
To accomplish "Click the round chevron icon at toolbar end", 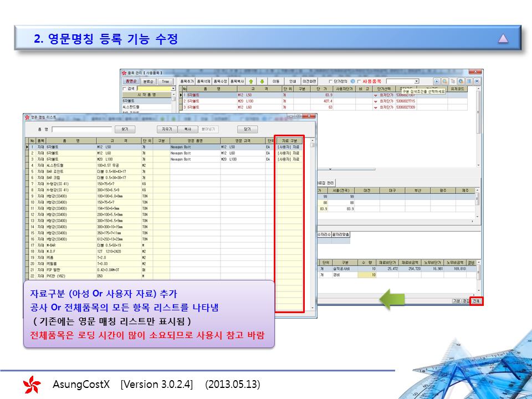I will click(476, 81).
